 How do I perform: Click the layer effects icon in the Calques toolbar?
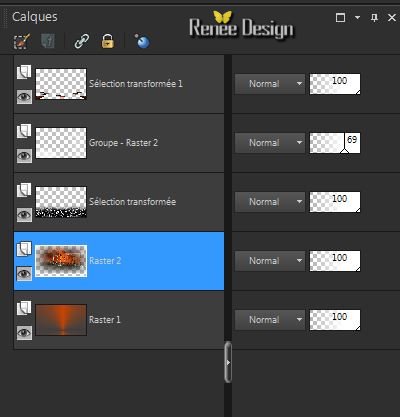pos(48,41)
